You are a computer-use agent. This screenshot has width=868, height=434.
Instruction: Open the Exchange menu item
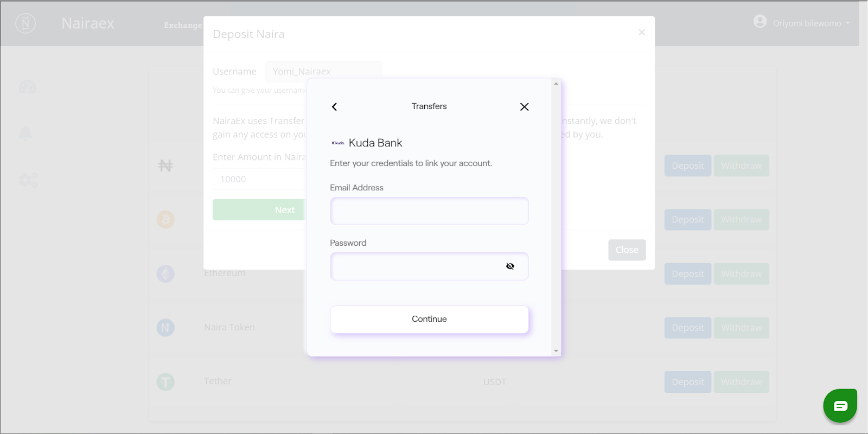coord(183,25)
